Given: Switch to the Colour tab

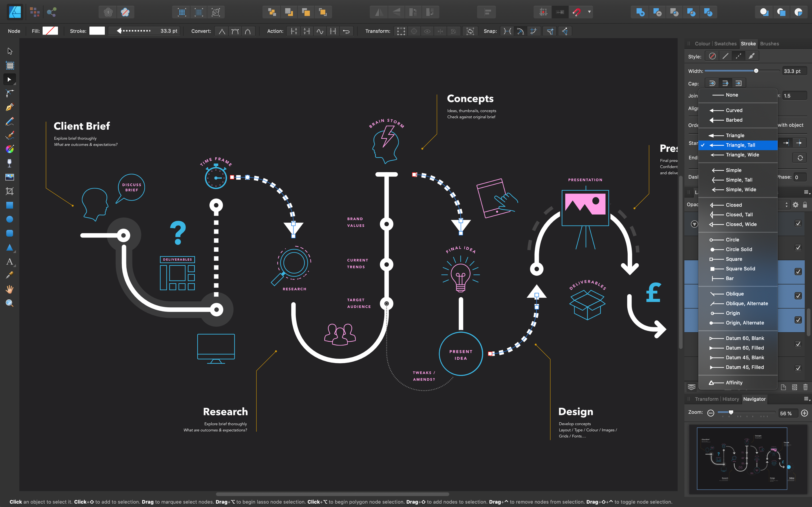Looking at the screenshot, I should (x=702, y=43).
